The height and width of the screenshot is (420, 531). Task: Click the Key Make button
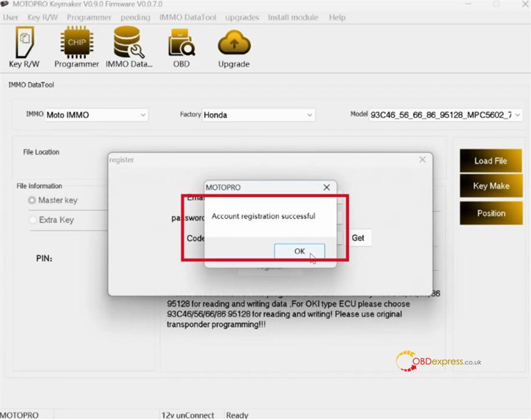coord(491,186)
